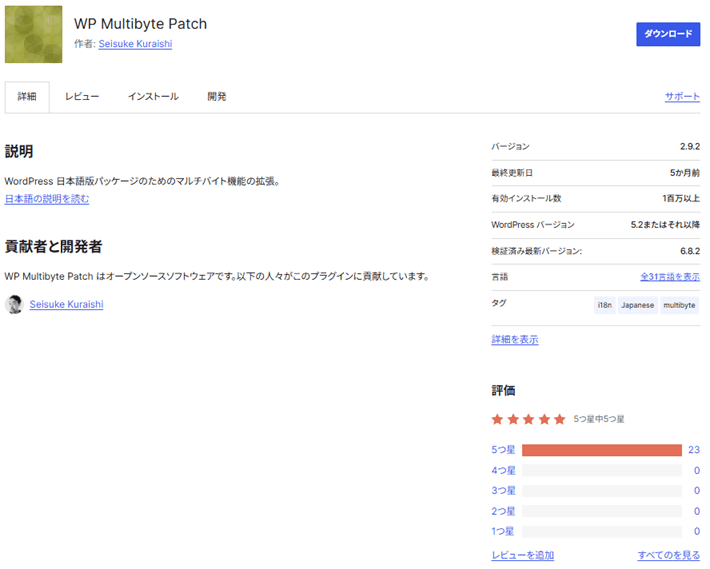Open 1つ星 reviews link
Image resolution: width=710 pixels, height=569 pixels.
click(x=503, y=531)
